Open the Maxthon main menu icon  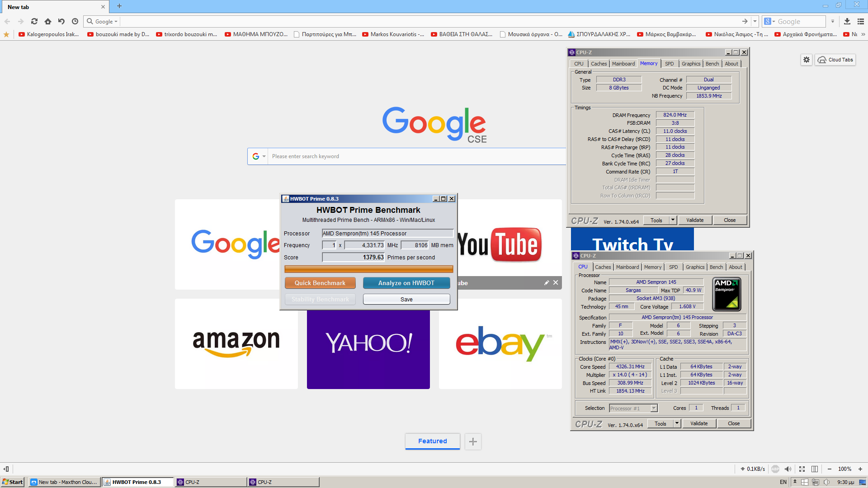click(x=861, y=21)
